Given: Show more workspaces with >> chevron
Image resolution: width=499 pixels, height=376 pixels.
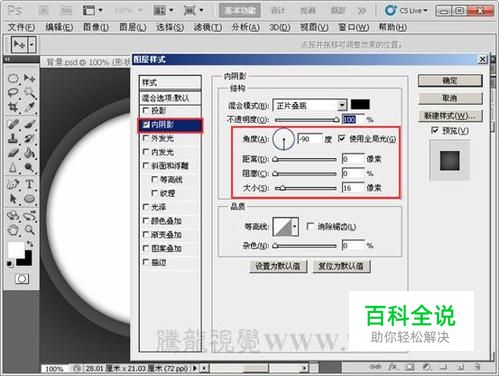Looking at the screenshot, I should 362,11.
